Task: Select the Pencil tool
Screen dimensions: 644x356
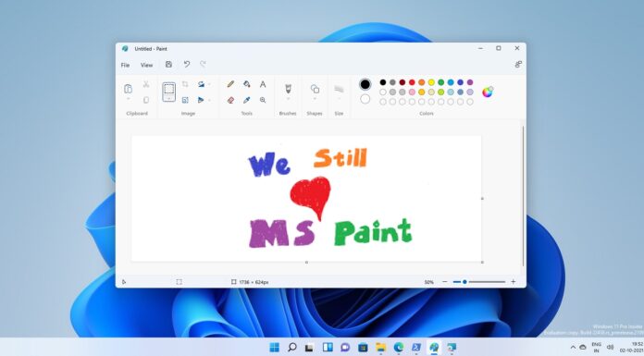Action: [x=230, y=84]
